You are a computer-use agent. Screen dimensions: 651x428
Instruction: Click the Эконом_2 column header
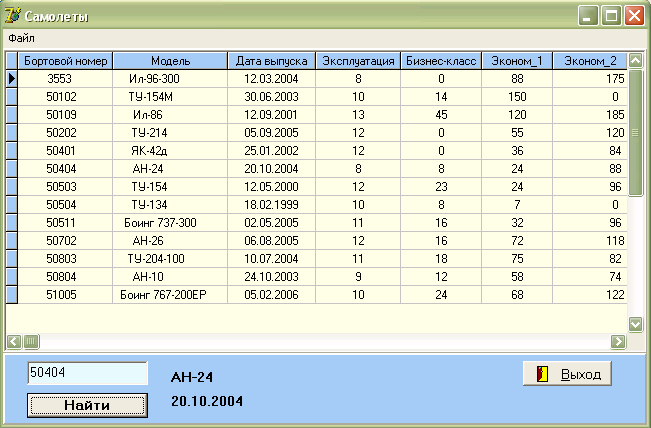[x=590, y=61]
